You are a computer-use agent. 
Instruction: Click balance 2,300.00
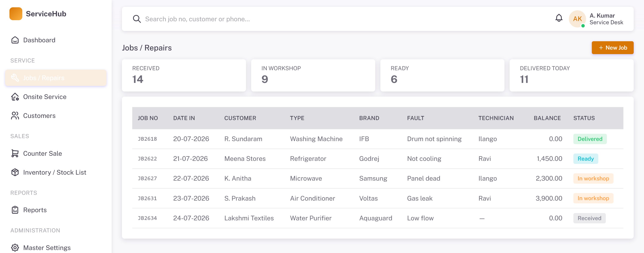click(549, 178)
